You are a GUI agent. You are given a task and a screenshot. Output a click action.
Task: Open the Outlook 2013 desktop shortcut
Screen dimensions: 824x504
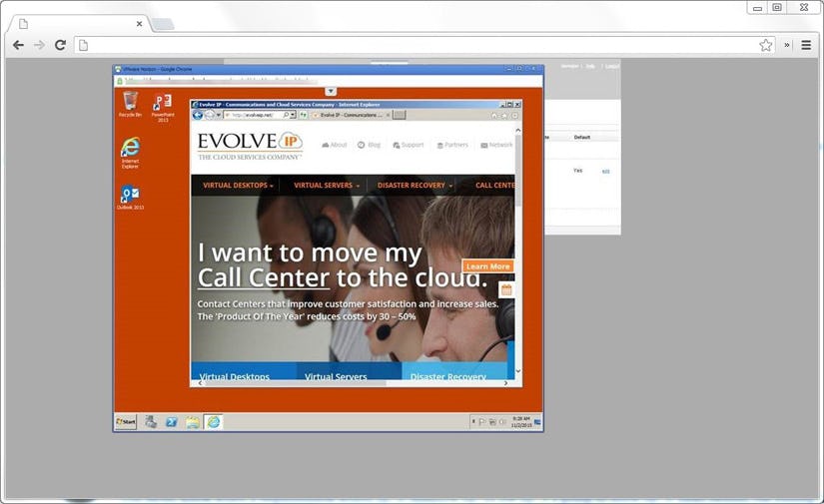click(130, 198)
